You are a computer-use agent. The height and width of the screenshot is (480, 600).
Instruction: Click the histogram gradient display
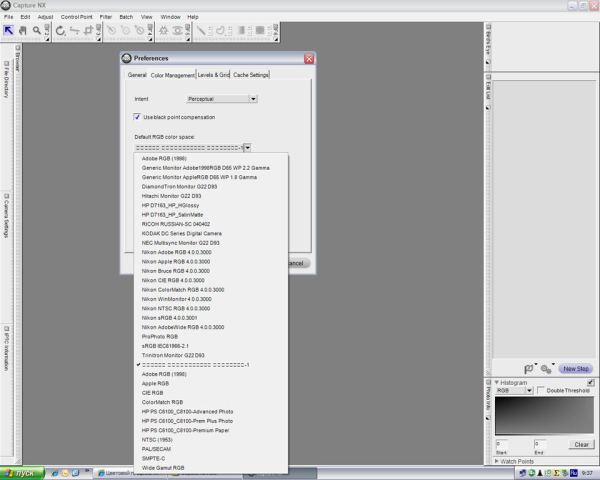tap(544, 416)
